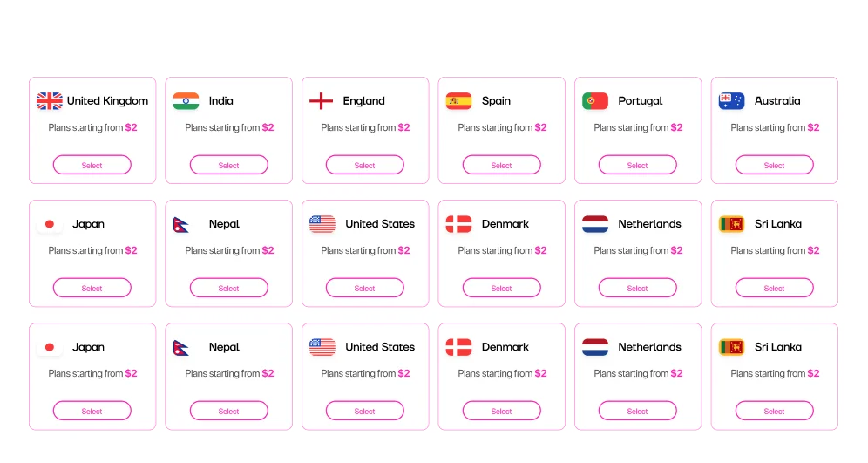The width and height of the screenshot is (868, 463).
Task: Click the Portugal card heading
Action: (641, 101)
